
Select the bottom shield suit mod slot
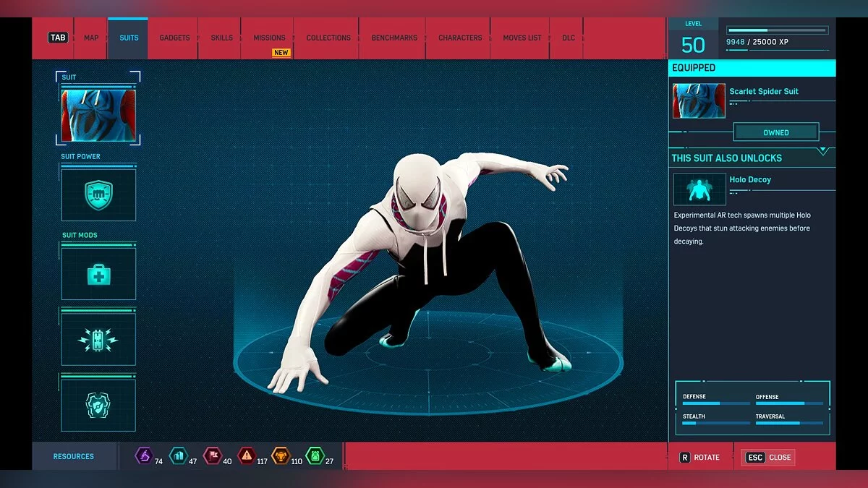pos(98,406)
